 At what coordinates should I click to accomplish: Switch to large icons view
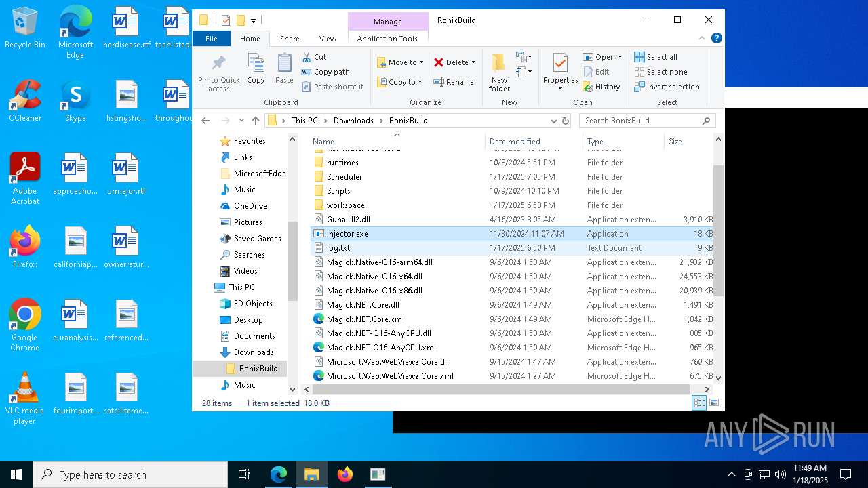pos(713,403)
